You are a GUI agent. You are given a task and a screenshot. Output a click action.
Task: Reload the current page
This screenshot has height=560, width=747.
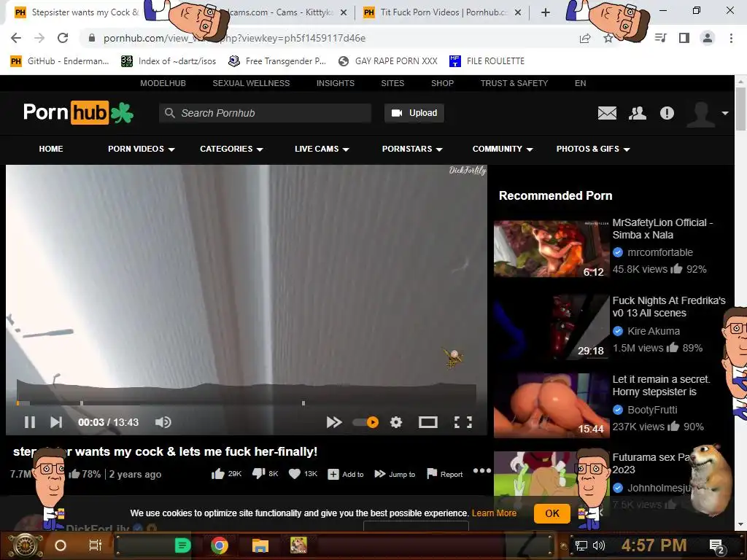[x=63, y=38]
